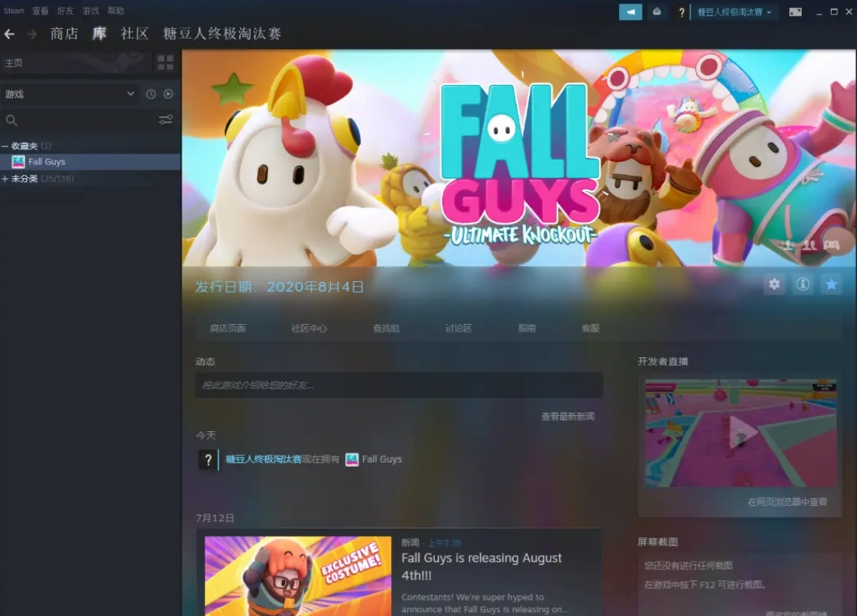Play the developer broadcast video

tap(741, 433)
